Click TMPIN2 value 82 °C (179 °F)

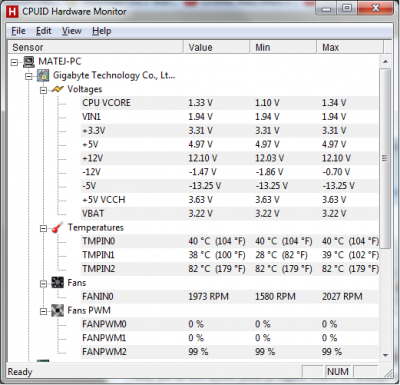[217, 269]
